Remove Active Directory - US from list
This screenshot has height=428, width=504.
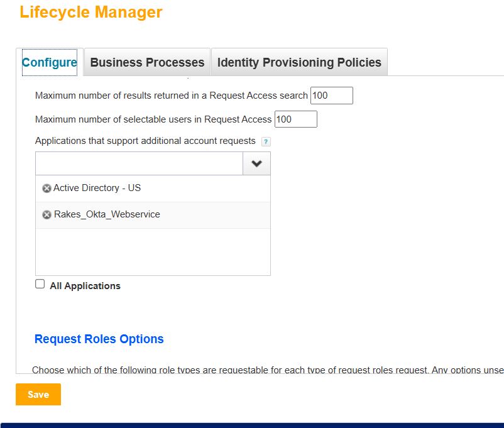pos(47,189)
